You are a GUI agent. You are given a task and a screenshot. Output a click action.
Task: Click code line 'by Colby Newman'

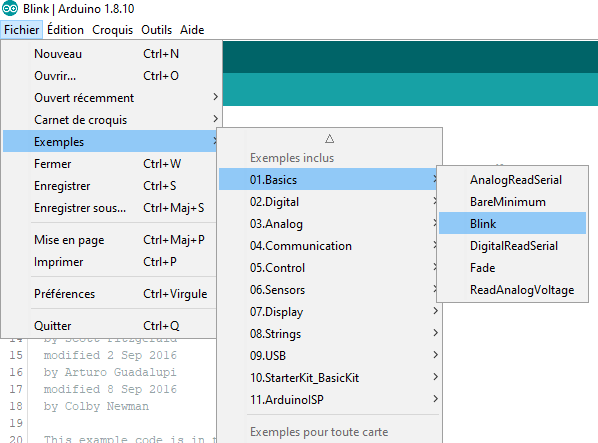[x=96, y=406]
